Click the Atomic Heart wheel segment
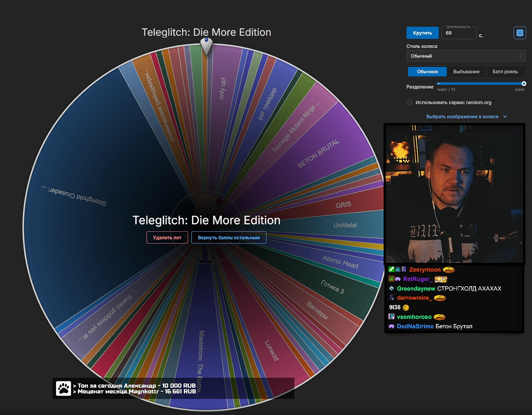The width and height of the screenshot is (532, 415). [340, 262]
